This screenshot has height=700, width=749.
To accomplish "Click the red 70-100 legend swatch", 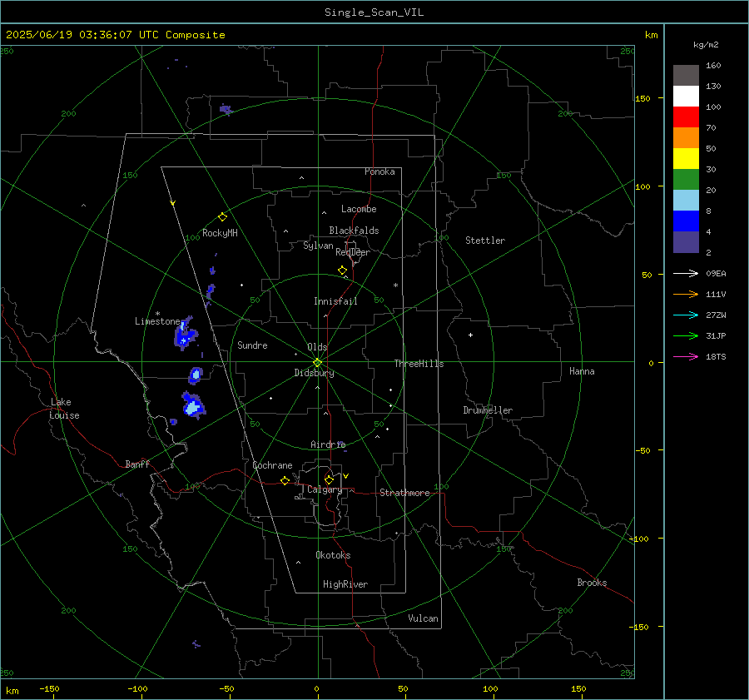I will (686, 117).
